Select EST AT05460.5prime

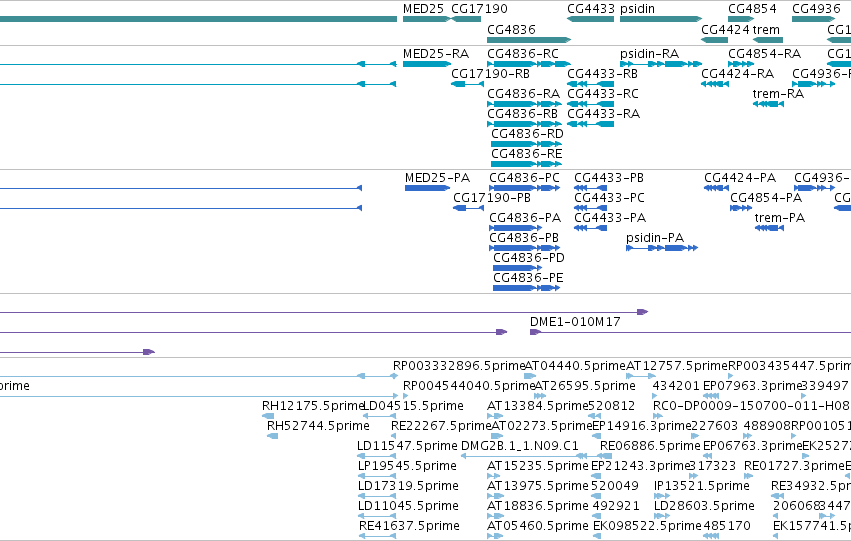coord(494,537)
